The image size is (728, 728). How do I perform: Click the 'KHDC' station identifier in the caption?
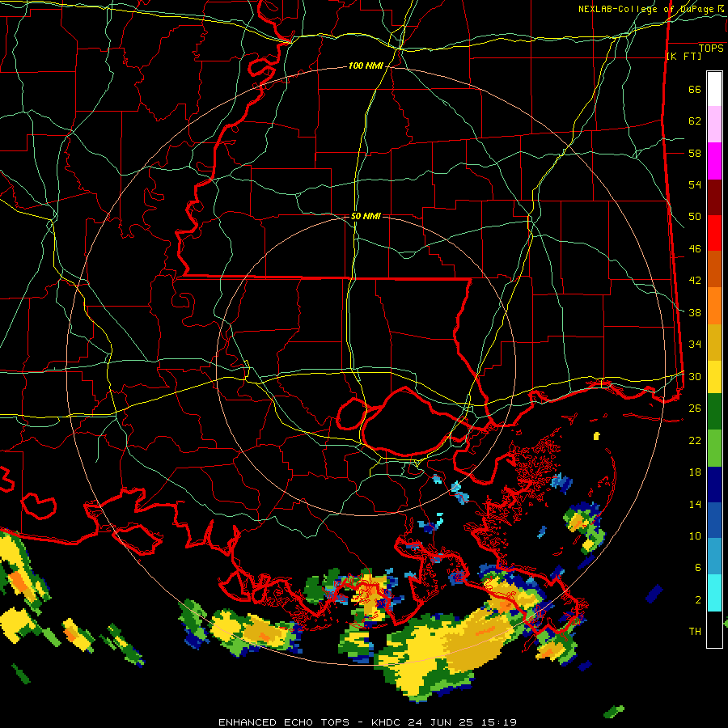coord(387,722)
